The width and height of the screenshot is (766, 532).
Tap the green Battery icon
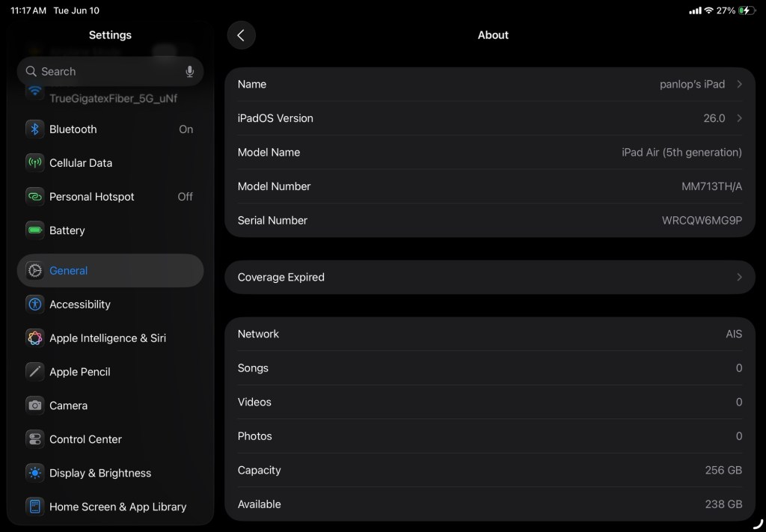pos(34,230)
